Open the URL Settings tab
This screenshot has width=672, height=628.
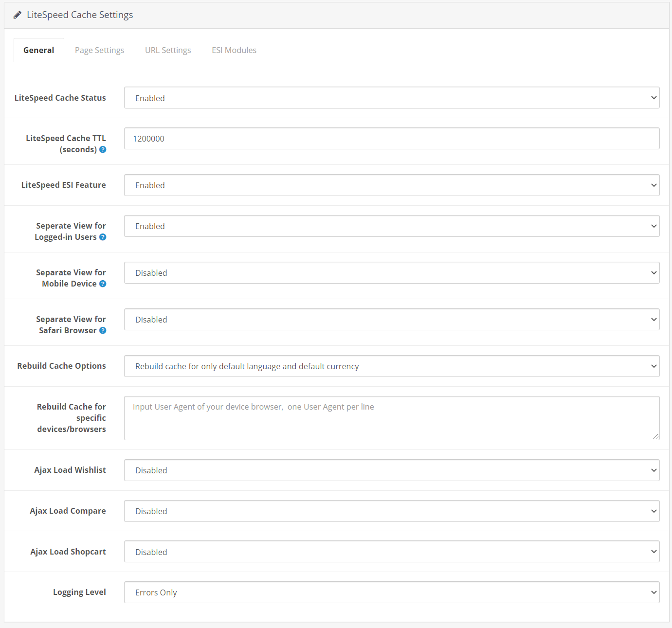(x=168, y=50)
